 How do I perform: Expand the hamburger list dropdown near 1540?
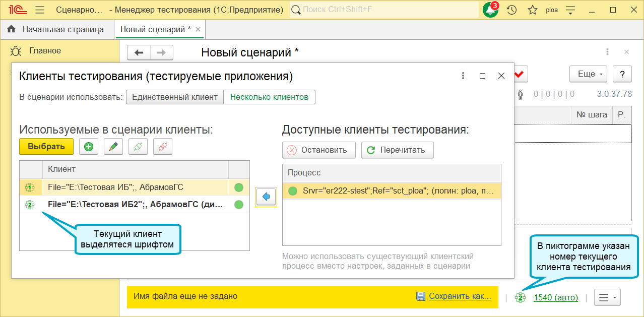pos(607,297)
